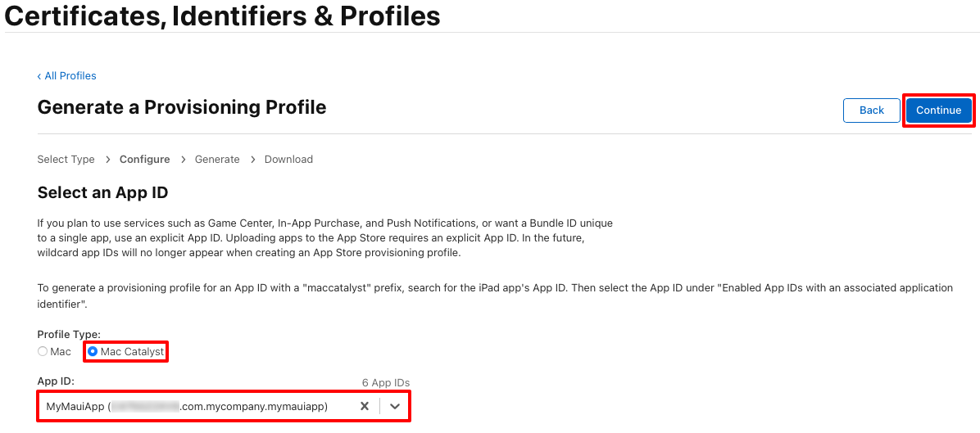This screenshot has width=980, height=433.
Task: Jump to the Download step
Action: click(288, 159)
